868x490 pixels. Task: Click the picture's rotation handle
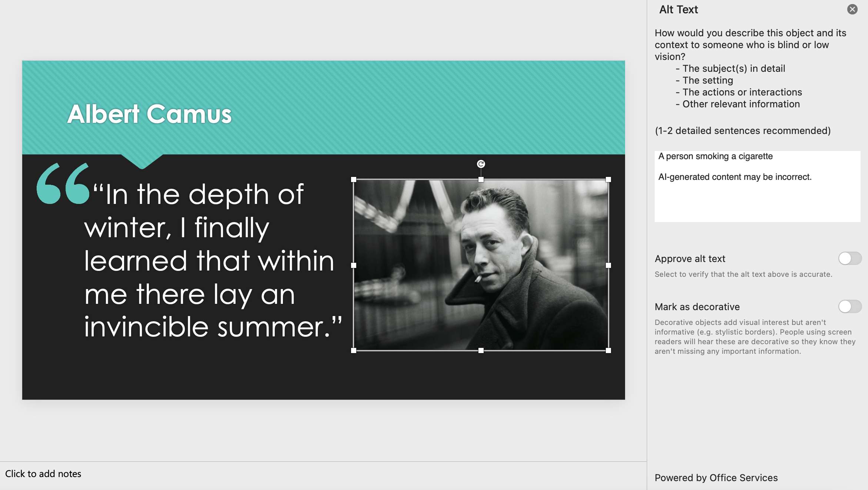481,164
